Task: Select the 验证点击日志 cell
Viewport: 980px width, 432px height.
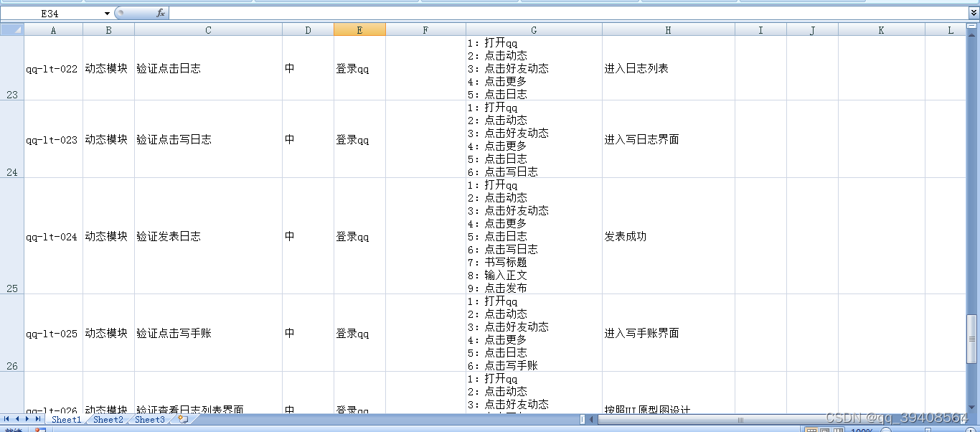Action: pyautogui.click(x=208, y=68)
